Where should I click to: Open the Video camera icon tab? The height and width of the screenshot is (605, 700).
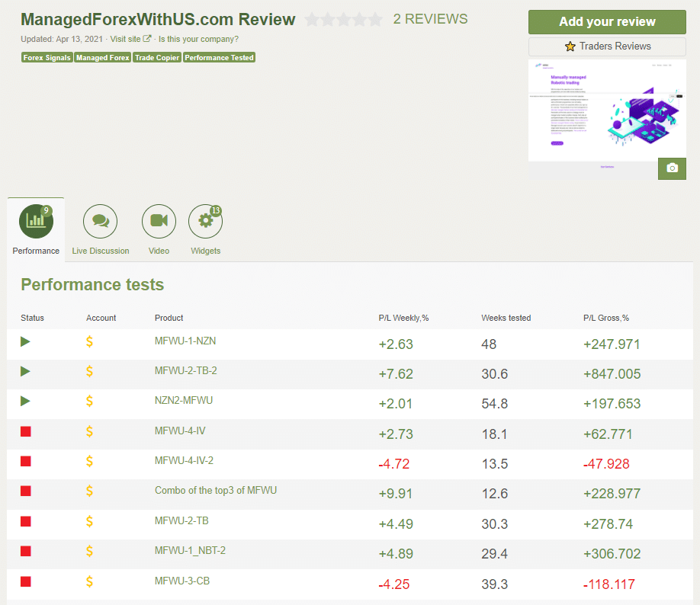click(x=159, y=221)
